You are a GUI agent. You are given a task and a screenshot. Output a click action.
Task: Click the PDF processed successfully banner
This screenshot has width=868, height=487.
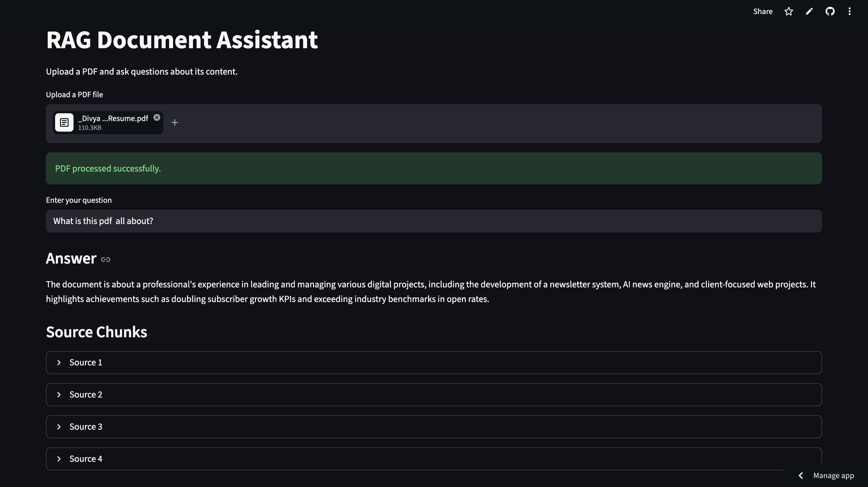(x=434, y=168)
